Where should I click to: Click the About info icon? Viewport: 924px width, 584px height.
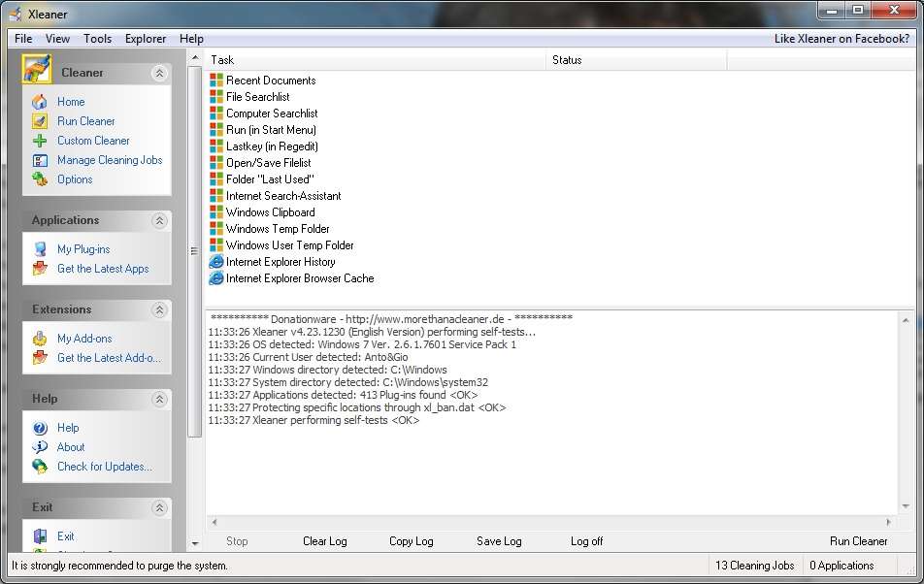pos(40,447)
